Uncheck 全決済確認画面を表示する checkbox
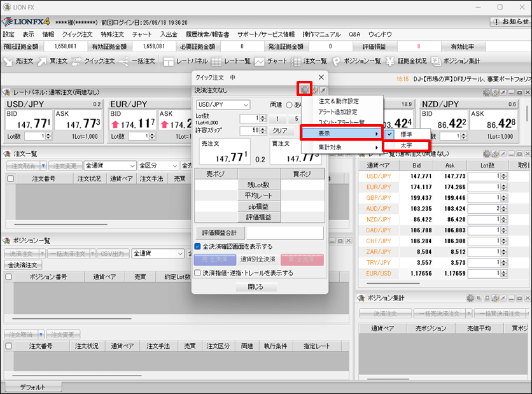The image size is (532, 394). pos(198,246)
